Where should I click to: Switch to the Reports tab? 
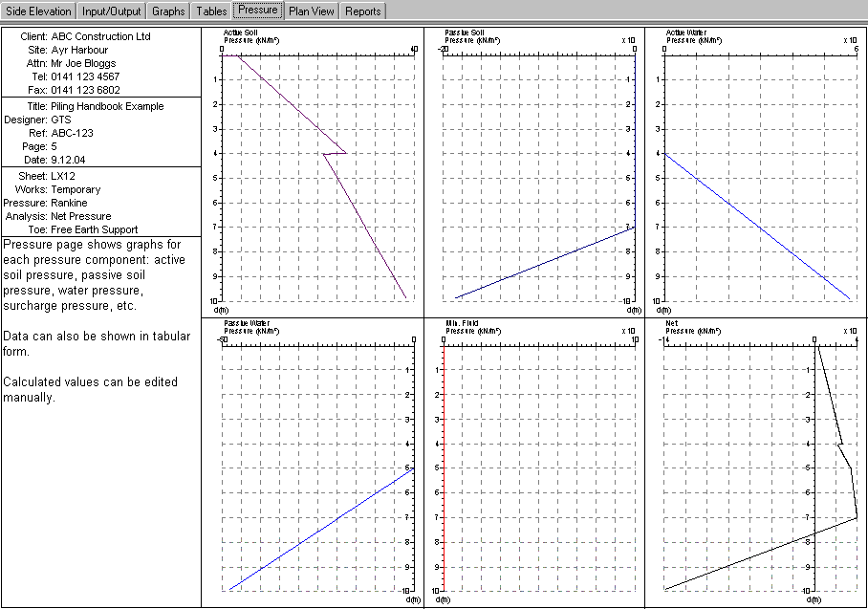click(362, 11)
